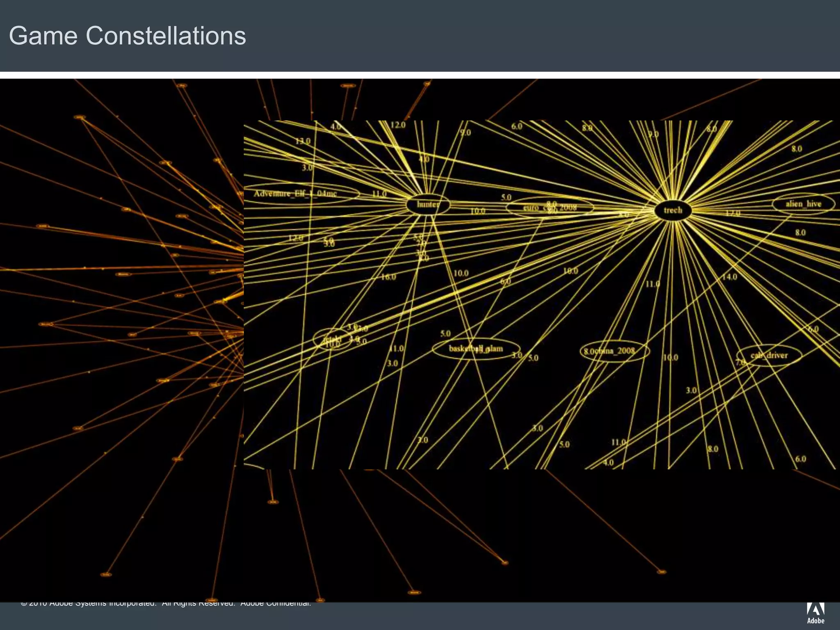840x630 pixels.
Task: Click the 10.0 label right of china_2008
Action: tap(671, 358)
